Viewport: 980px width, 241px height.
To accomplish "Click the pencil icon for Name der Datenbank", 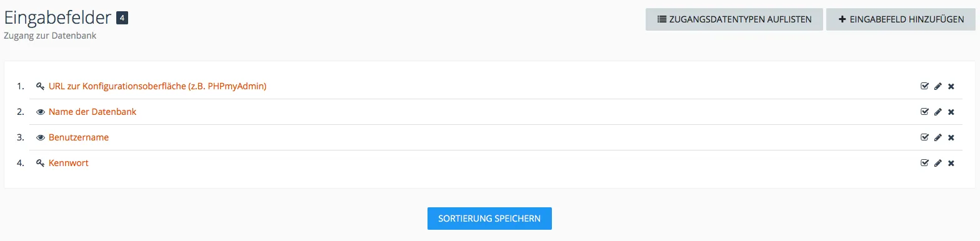I will 937,112.
